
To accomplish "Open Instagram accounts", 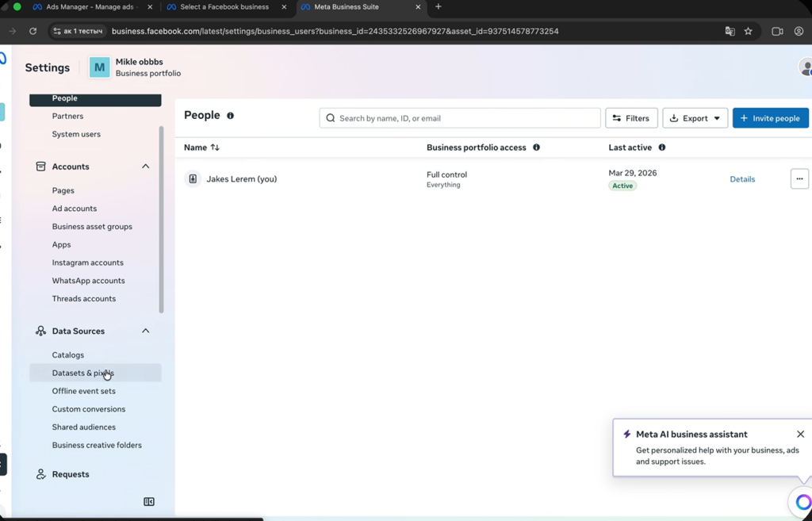I will 87,262.
